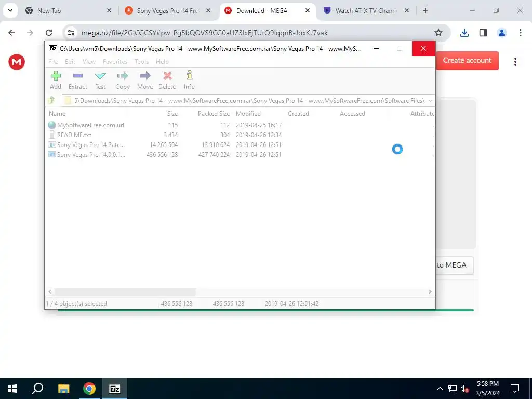532x399 pixels.
Task: Close the Download - MEGA tab
Action: click(308, 10)
